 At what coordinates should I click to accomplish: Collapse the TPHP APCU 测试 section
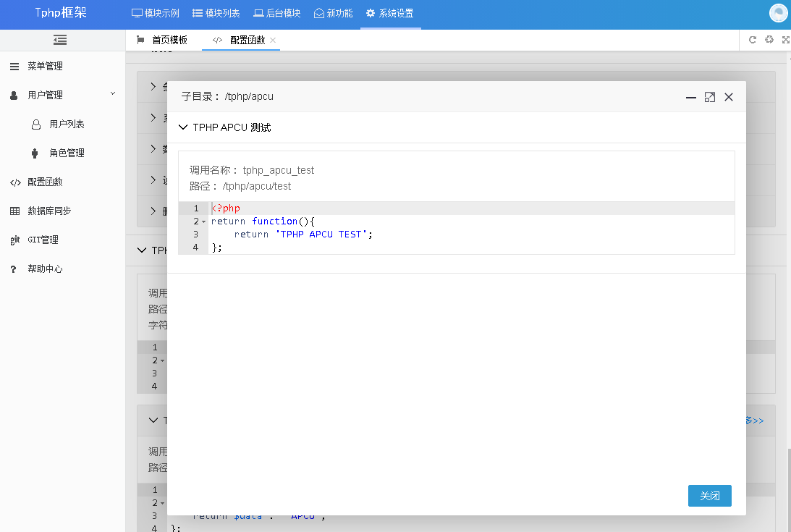pyautogui.click(x=183, y=127)
